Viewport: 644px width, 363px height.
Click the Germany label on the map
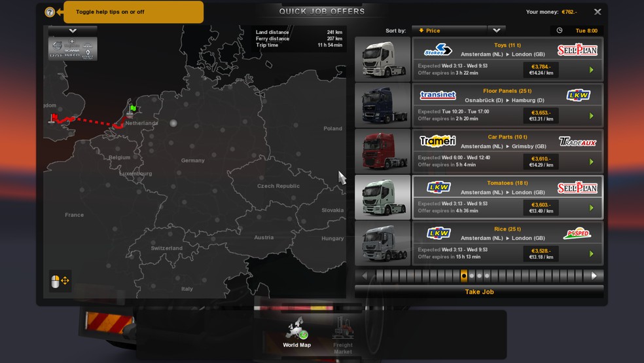(x=192, y=161)
